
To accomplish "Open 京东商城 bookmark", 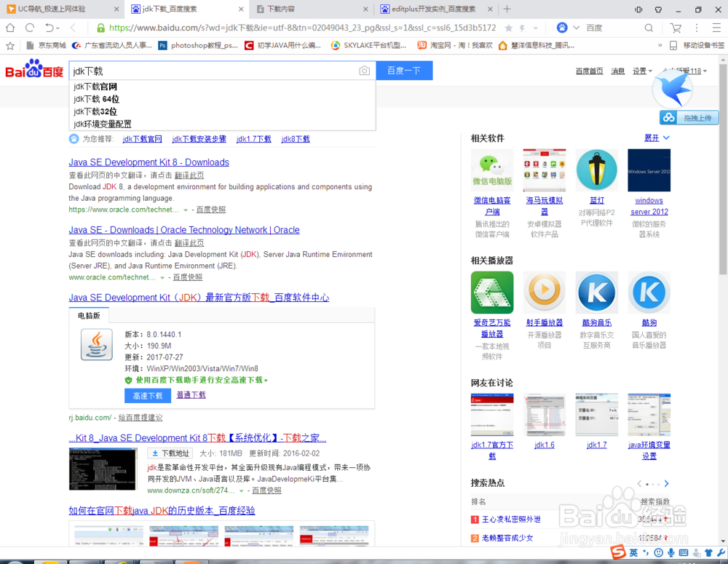I will (x=47, y=46).
